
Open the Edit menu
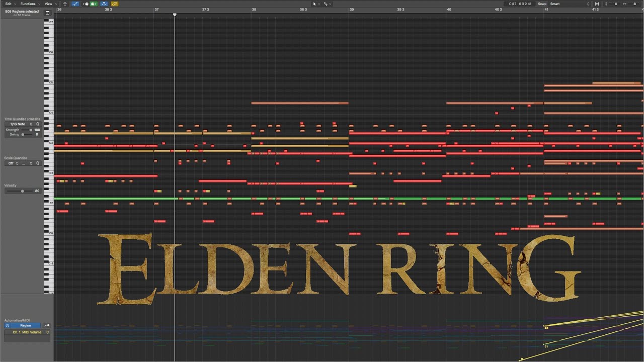point(11,4)
